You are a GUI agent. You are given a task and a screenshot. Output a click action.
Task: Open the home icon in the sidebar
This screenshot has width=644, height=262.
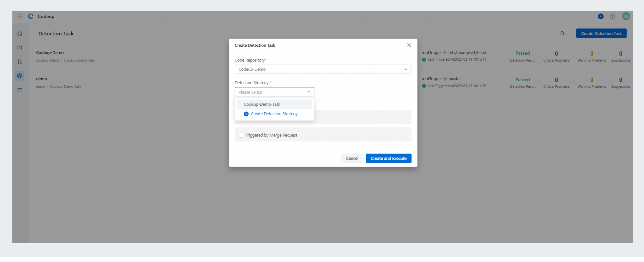click(x=20, y=34)
